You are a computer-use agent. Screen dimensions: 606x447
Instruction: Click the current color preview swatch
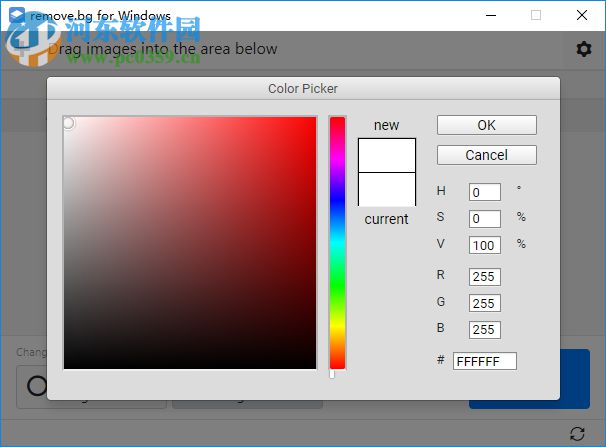click(386, 189)
